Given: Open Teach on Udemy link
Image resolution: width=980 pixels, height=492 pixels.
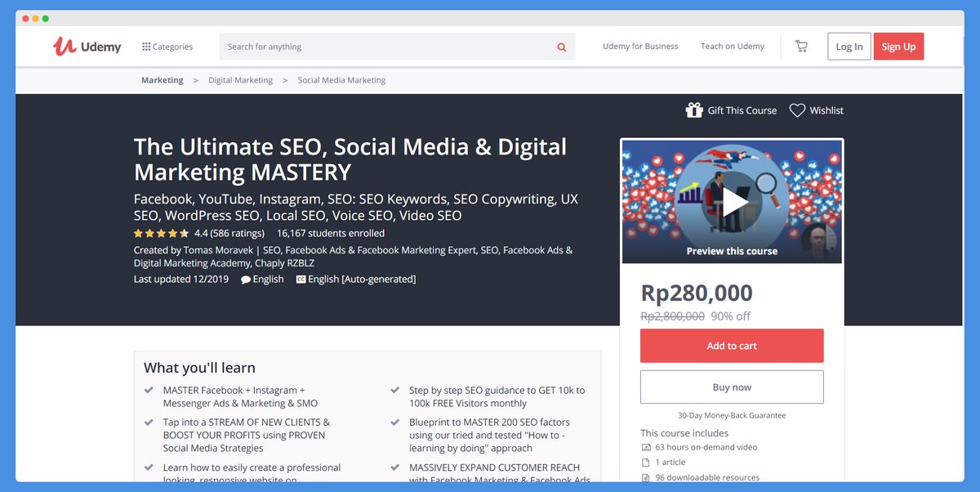Looking at the screenshot, I should click(733, 47).
